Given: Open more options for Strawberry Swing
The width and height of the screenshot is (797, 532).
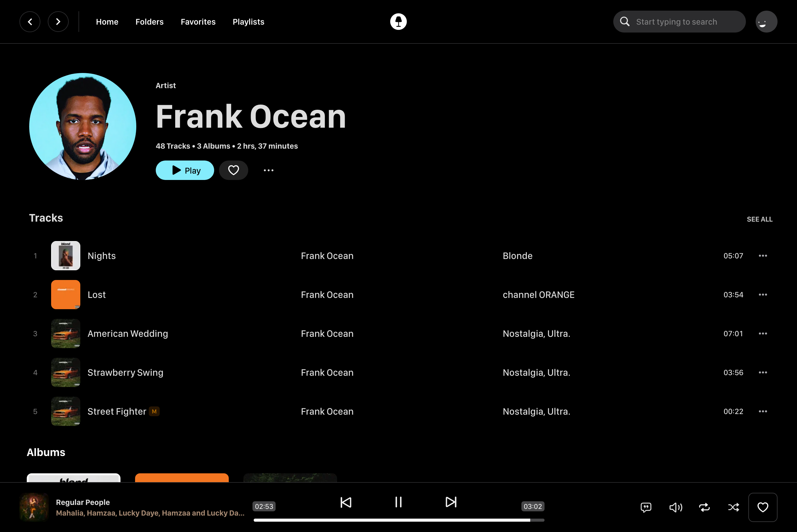Looking at the screenshot, I should pyautogui.click(x=763, y=372).
